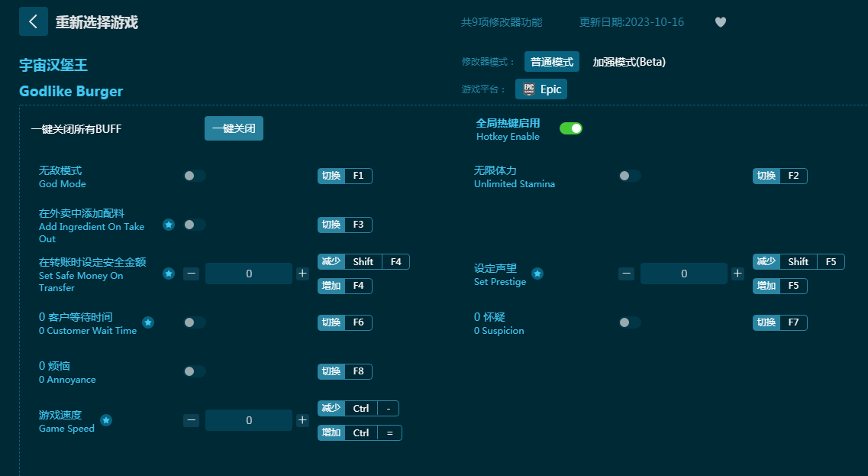The width and height of the screenshot is (868, 476).
Task: Click the F3 切换 hotkey button
Action: (x=345, y=225)
